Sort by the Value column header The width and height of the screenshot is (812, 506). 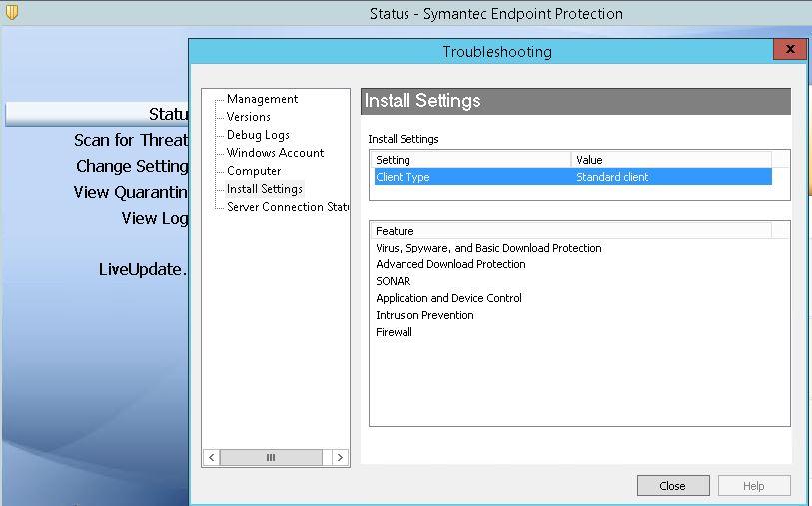(669, 160)
